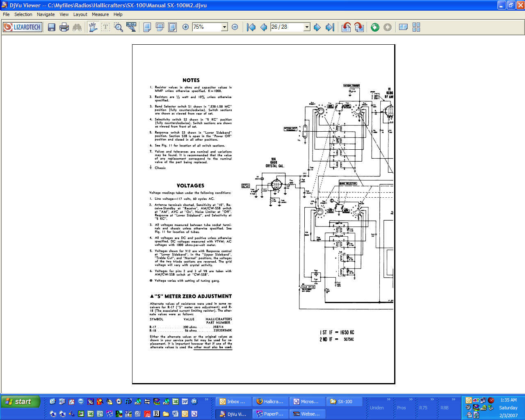The image size is (525, 420).
Task: Go to the next page
Action: (317, 27)
